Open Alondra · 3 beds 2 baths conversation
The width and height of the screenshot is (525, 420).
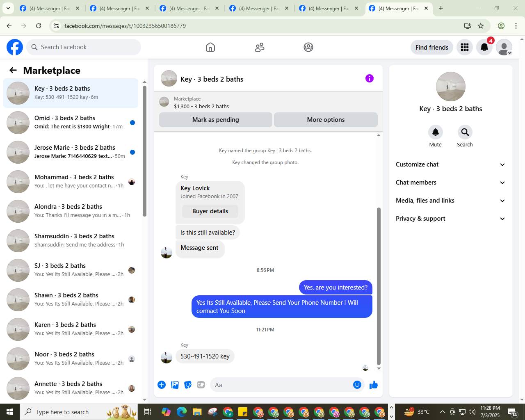pos(71,211)
